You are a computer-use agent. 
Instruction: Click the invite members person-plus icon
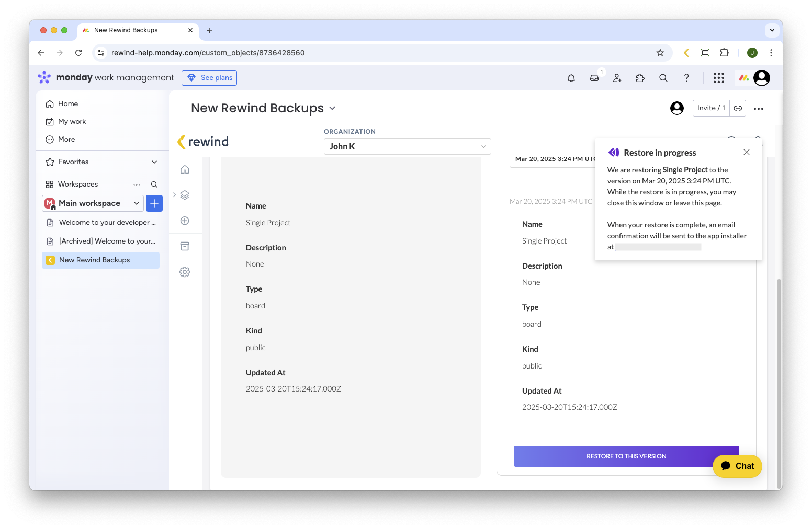617,78
